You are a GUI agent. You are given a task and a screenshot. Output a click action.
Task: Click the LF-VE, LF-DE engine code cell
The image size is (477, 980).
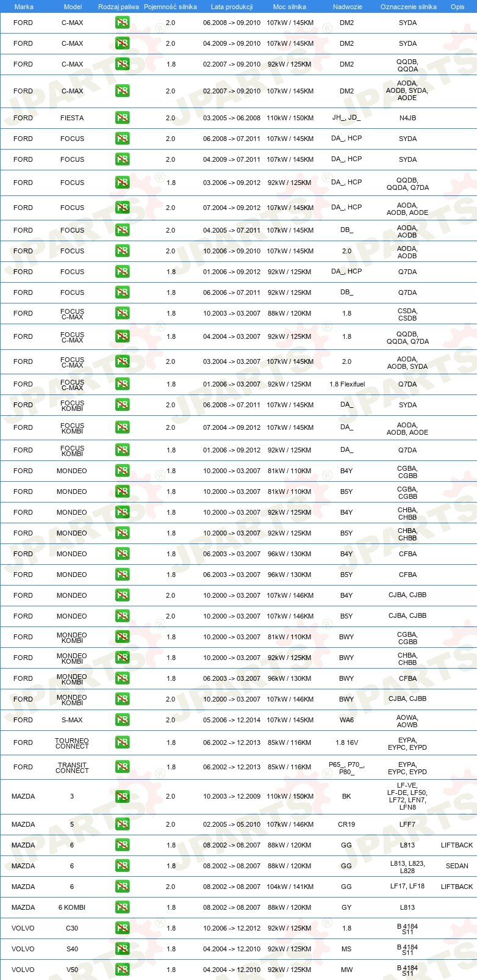407,796
